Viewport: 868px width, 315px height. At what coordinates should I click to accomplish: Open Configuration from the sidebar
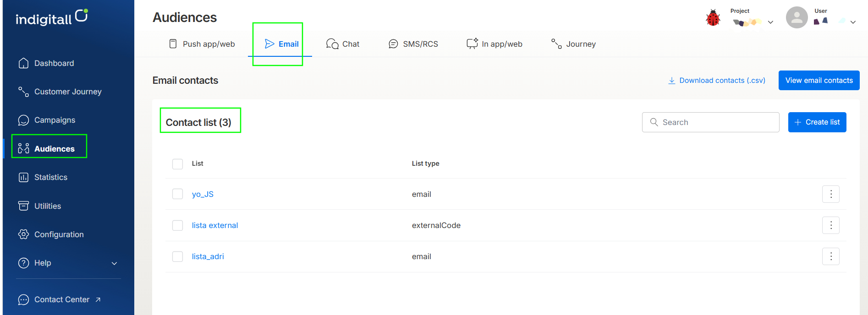[59, 234]
